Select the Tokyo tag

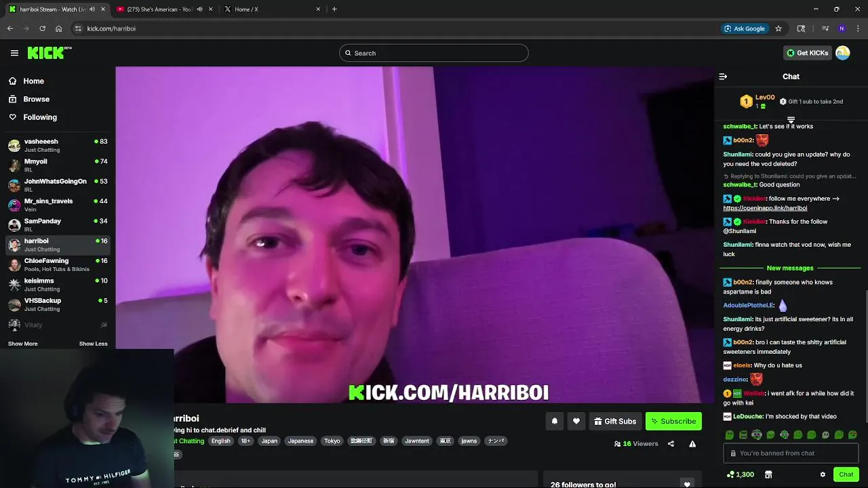[x=332, y=441]
